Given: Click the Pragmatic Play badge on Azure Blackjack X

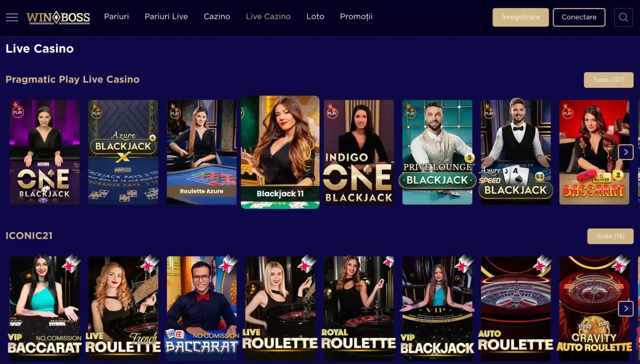Looking at the screenshot, I should click(96, 111).
